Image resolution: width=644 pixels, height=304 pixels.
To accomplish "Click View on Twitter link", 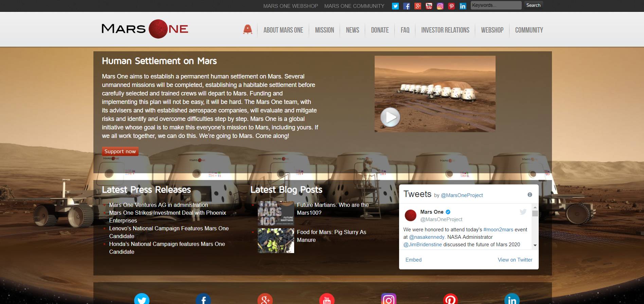I will [515, 260].
